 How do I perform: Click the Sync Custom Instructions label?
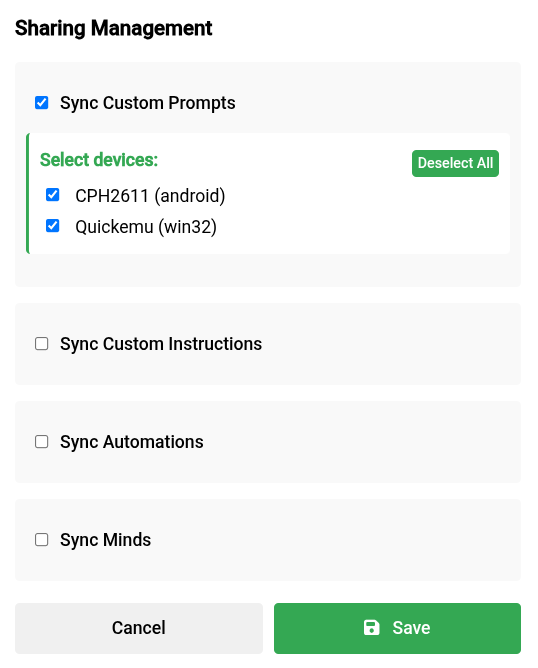tap(161, 344)
